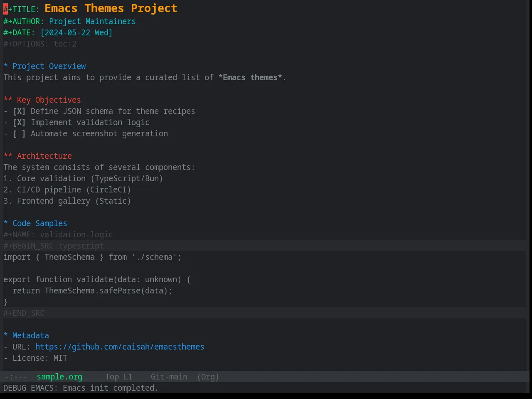This screenshot has width=532, height=399.
Task: Click Git-main version control indicator
Action: (169, 377)
